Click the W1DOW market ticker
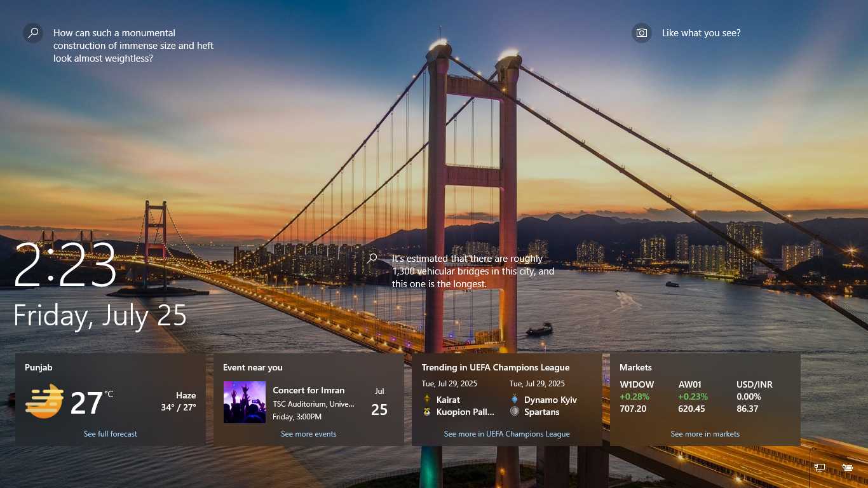 tap(637, 384)
